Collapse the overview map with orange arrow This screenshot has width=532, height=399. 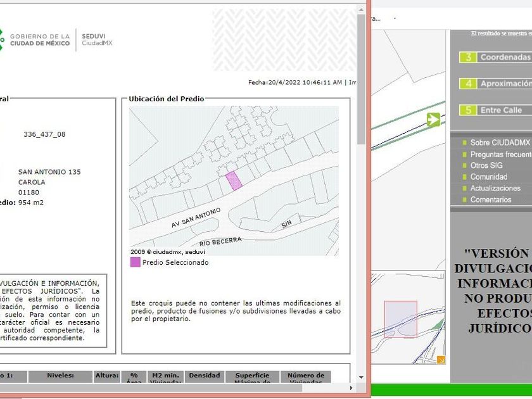pos(441,360)
